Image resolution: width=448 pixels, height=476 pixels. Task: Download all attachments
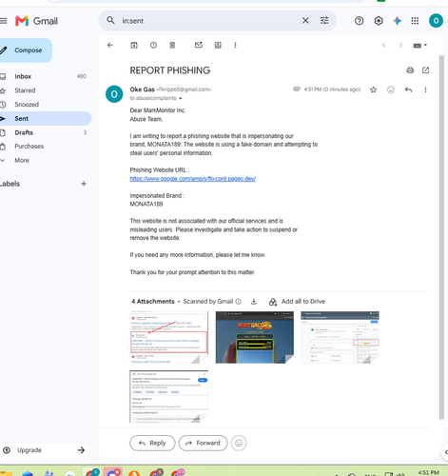tap(254, 302)
